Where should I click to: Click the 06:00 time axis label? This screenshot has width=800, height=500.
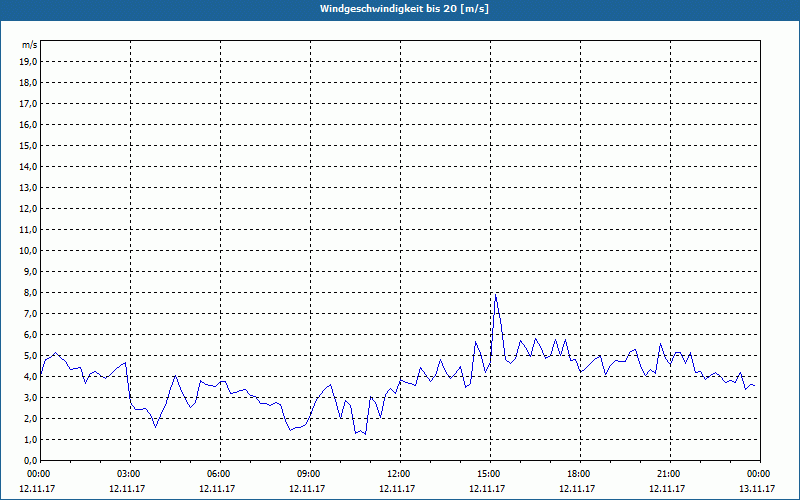click(220, 474)
